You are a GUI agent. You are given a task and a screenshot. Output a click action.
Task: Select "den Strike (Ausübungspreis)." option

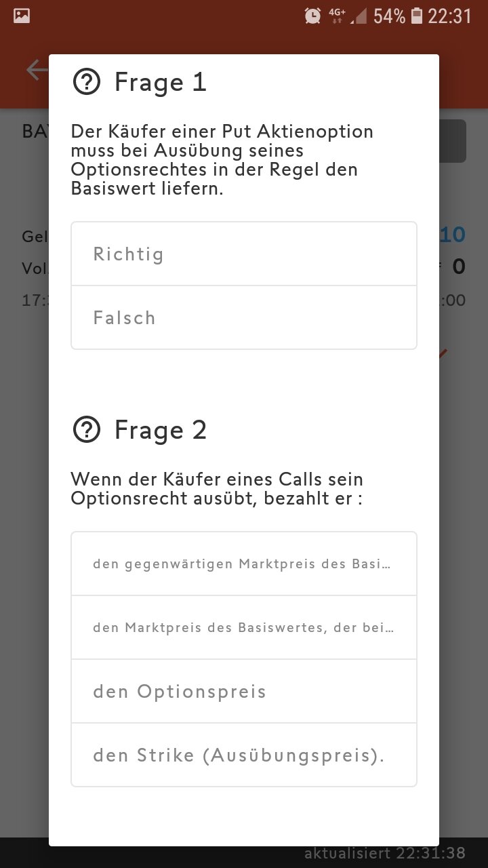(x=244, y=755)
